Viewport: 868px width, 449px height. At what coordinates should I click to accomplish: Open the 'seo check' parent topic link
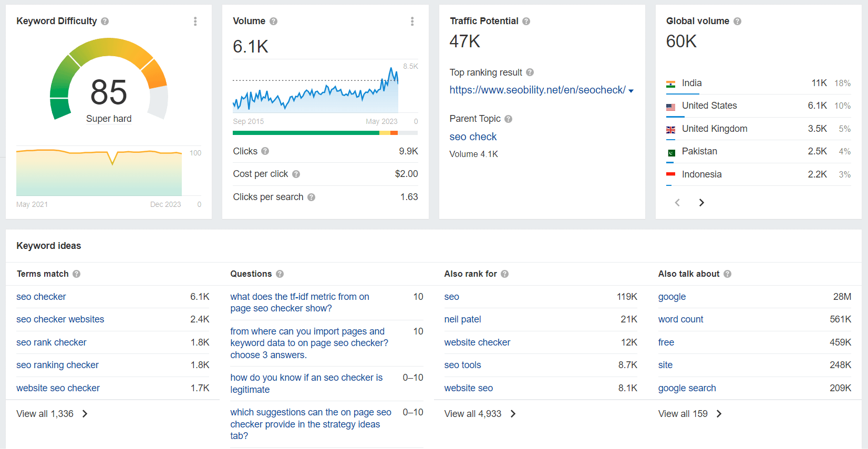[473, 137]
